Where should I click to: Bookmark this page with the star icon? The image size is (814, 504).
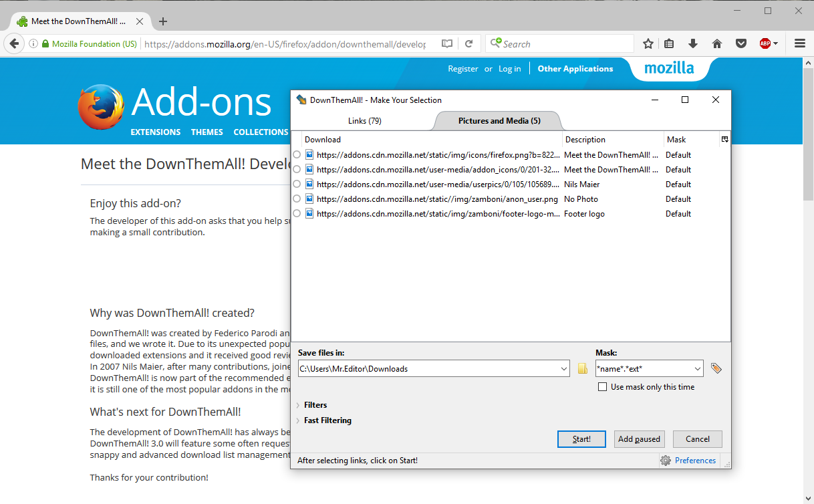648,44
